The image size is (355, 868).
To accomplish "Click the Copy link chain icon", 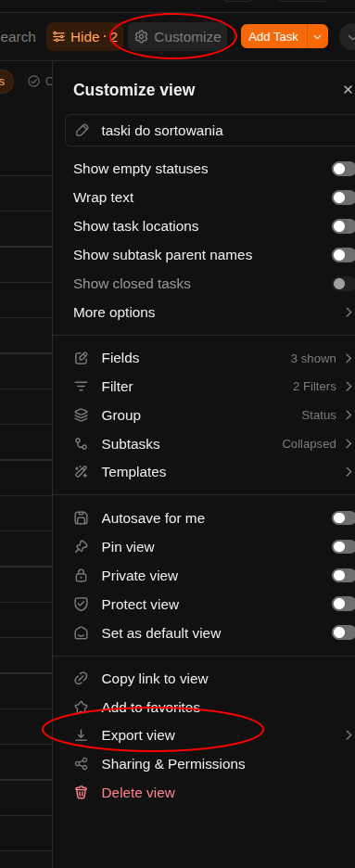I will click(x=82, y=679).
